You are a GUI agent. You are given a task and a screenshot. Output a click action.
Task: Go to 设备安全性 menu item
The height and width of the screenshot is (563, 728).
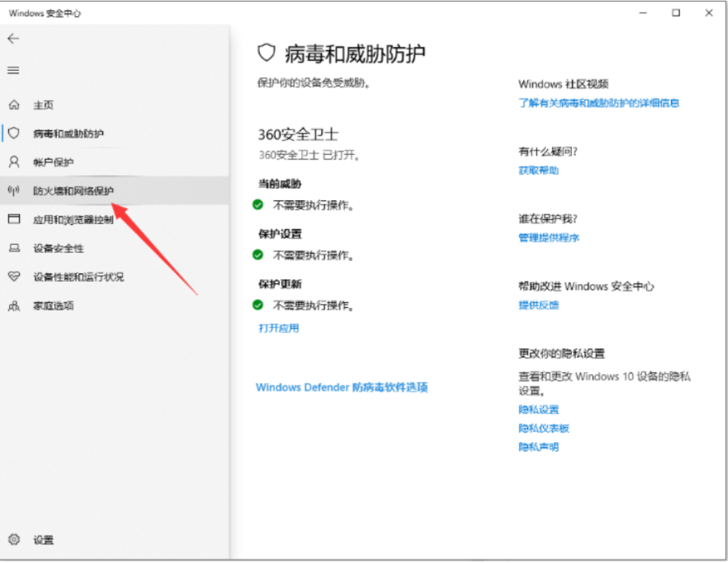tap(58, 248)
